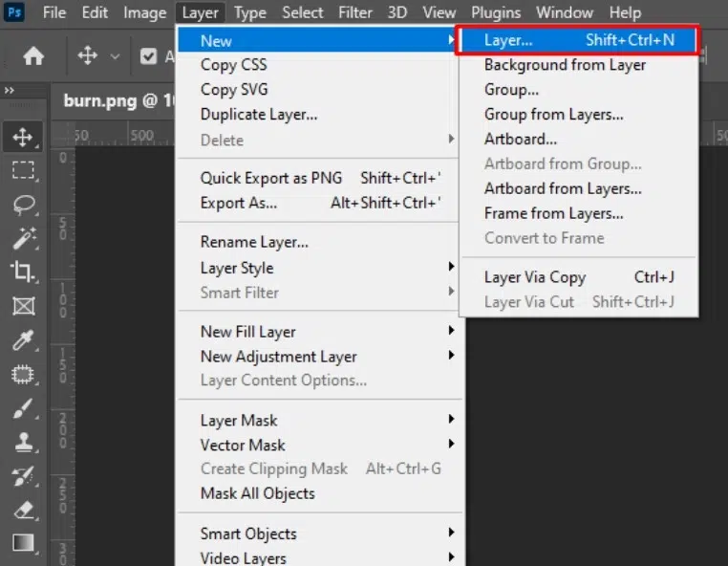Screen dimensions: 728x566
Task: Select the Brush tool
Action: click(23, 408)
